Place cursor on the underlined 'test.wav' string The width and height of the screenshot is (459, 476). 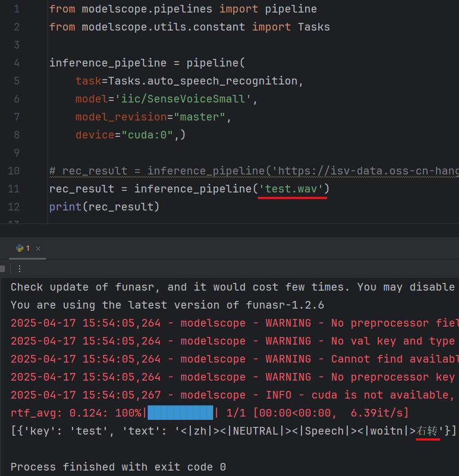click(293, 189)
